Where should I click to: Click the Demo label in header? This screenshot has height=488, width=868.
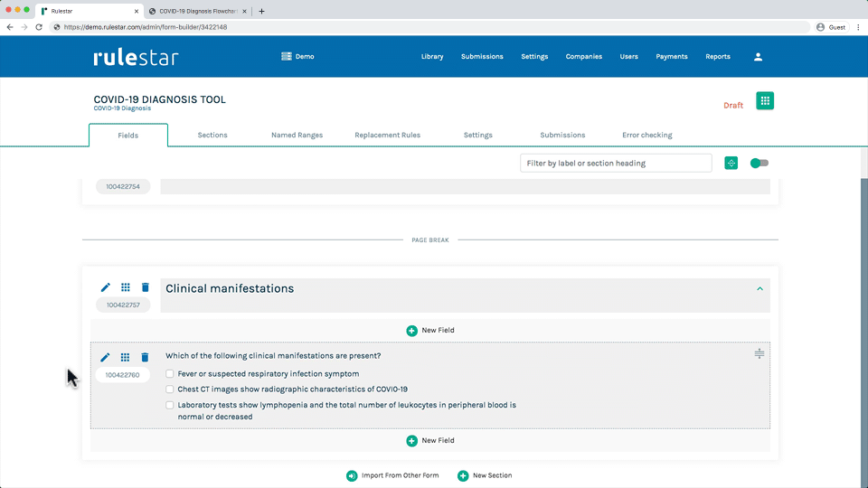(x=305, y=56)
